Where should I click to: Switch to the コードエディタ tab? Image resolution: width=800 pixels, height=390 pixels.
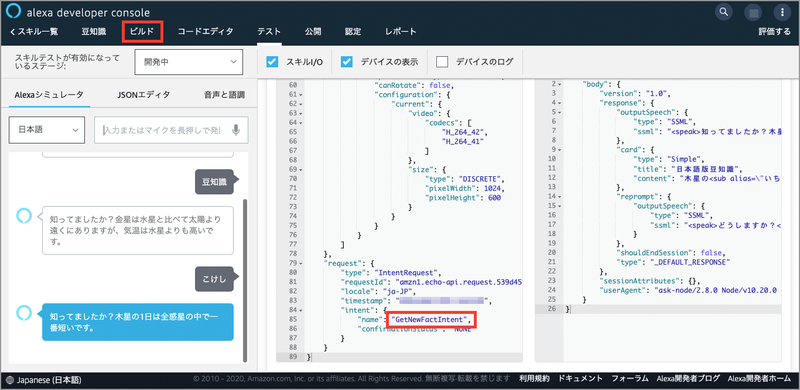tap(205, 32)
